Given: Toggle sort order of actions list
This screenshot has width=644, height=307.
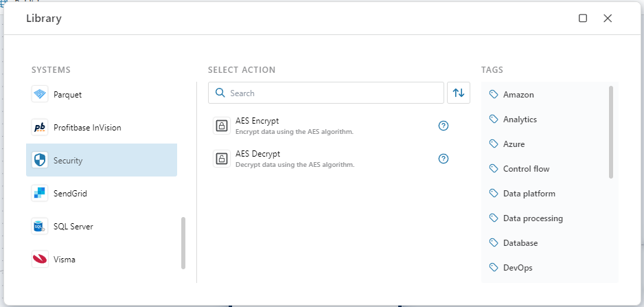Looking at the screenshot, I should tap(459, 93).
